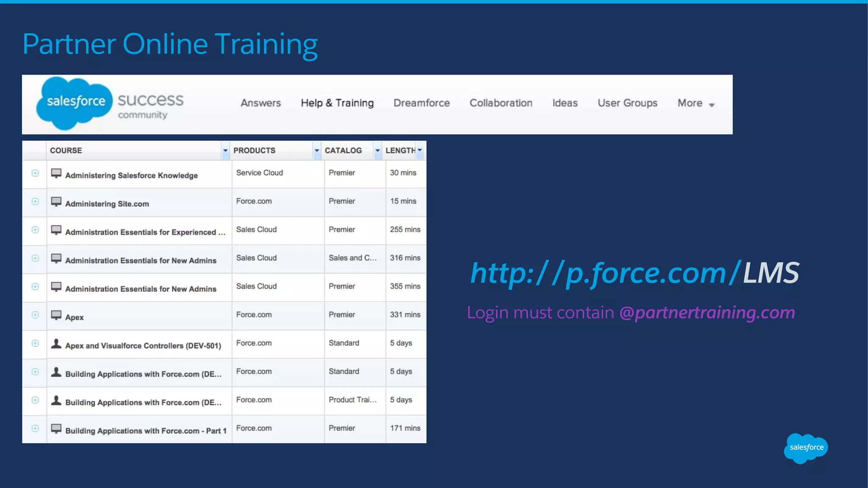Open the Answers menu item

point(261,103)
